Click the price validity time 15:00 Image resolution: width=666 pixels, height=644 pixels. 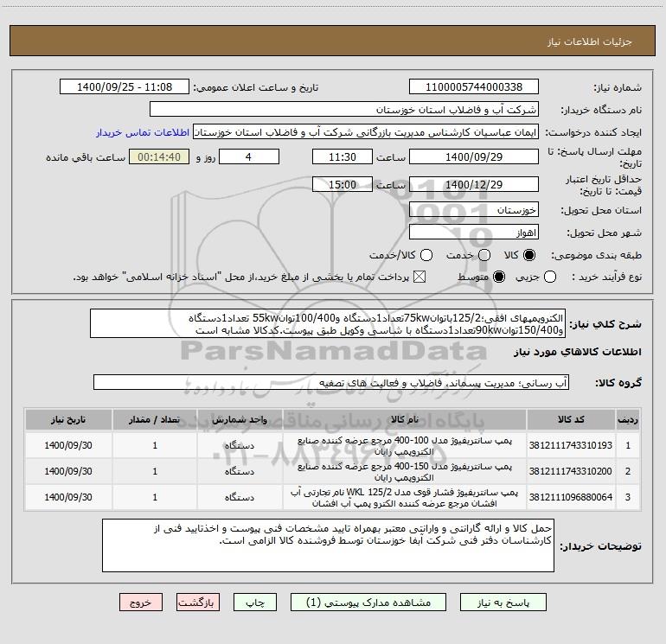pos(343,184)
